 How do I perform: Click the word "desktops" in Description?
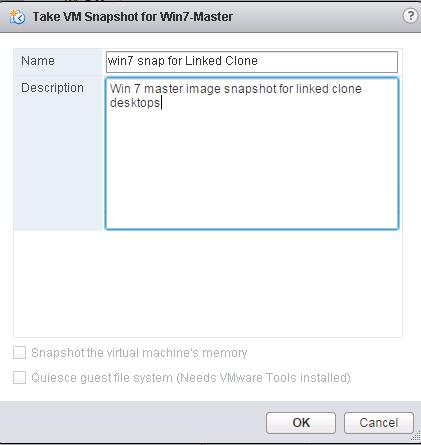point(135,103)
